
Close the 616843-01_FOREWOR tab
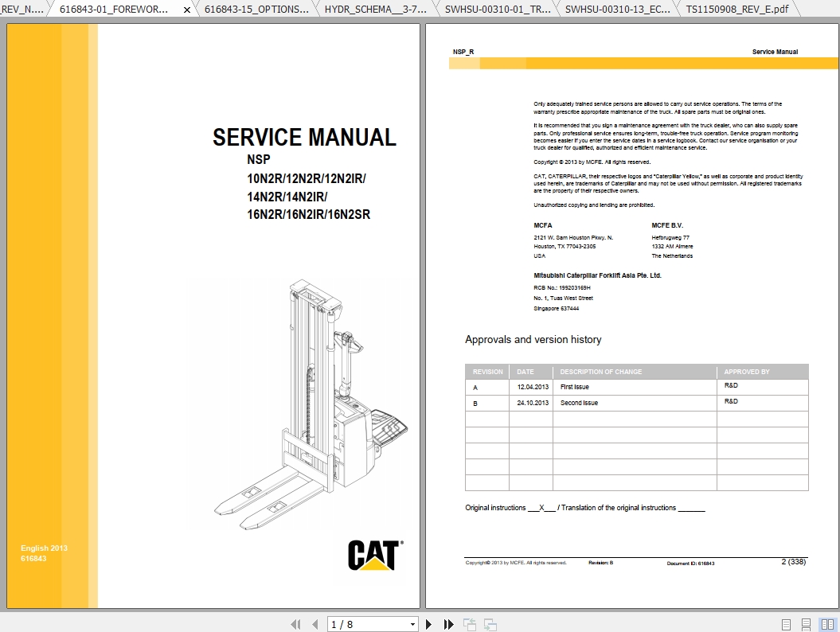[186, 10]
